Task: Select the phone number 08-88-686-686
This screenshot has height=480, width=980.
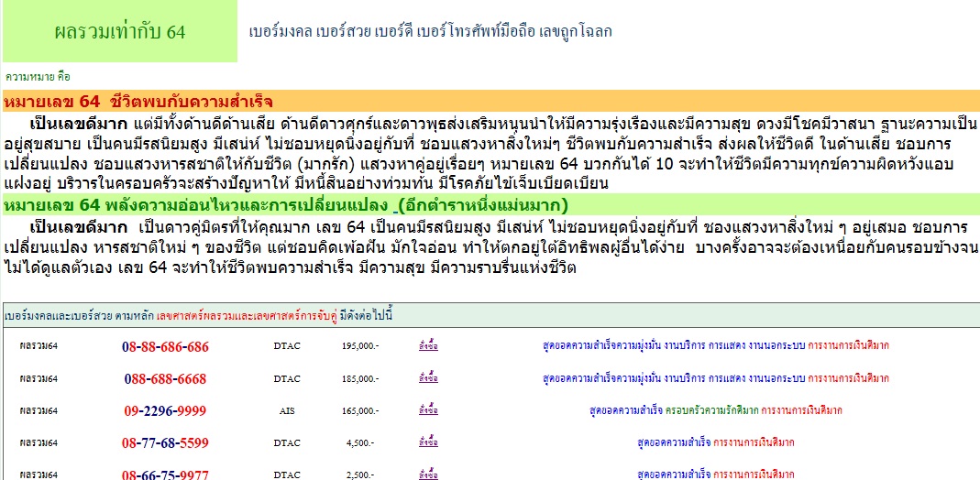Action: click(x=166, y=347)
